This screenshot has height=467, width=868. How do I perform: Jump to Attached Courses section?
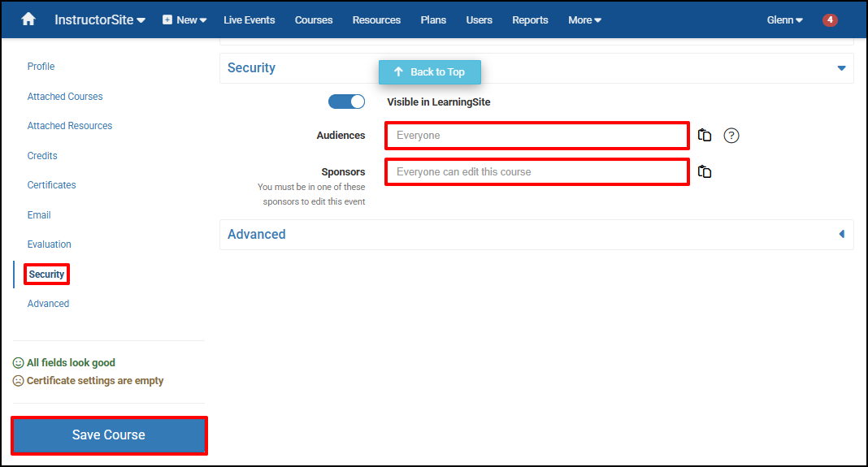65,97
